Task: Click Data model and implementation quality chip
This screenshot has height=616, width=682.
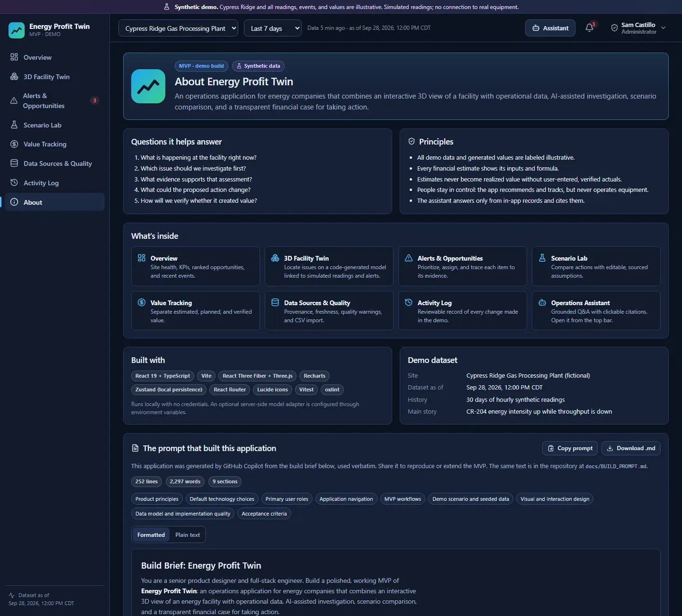Action: click(x=183, y=514)
